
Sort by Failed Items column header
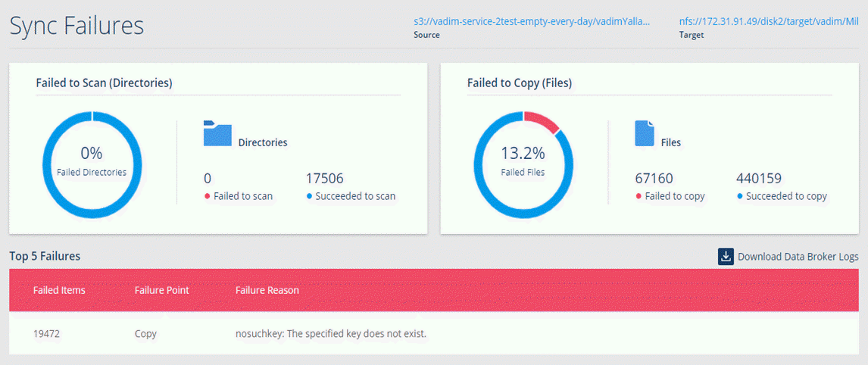[x=59, y=290]
